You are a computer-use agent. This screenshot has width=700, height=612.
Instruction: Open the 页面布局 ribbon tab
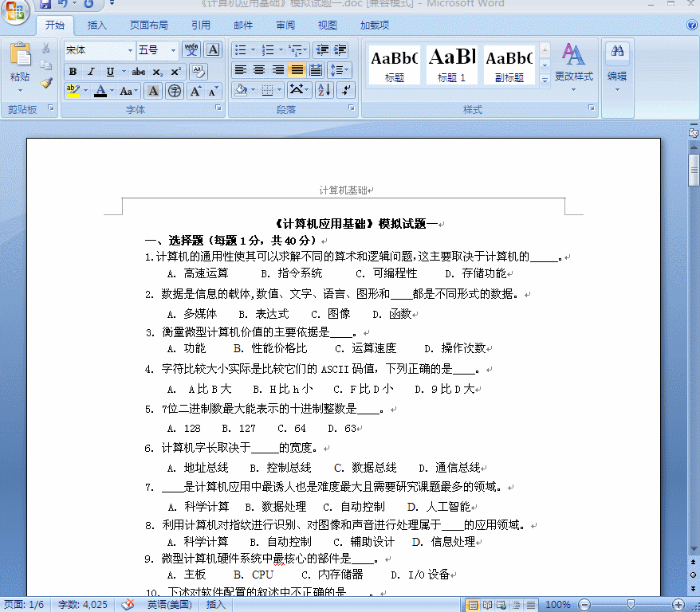(148, 25)
